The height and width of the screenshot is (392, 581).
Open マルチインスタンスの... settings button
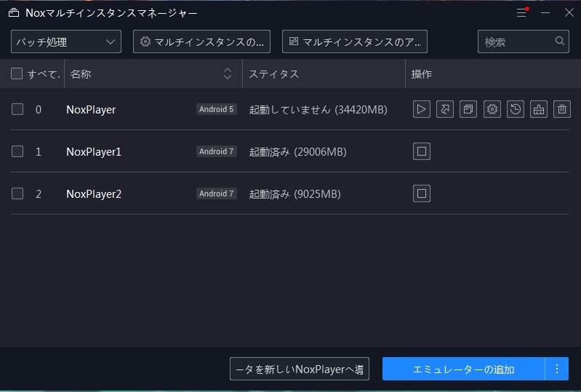tap(201, 41)
